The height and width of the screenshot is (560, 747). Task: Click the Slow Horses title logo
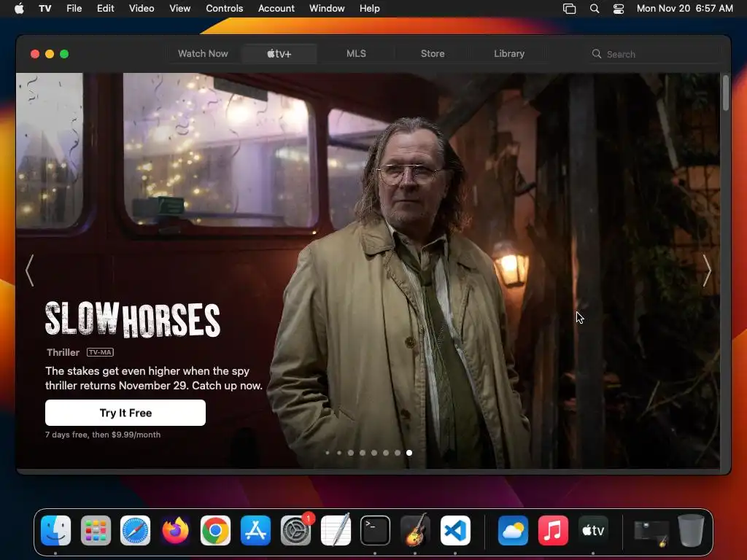pos(133,319)
